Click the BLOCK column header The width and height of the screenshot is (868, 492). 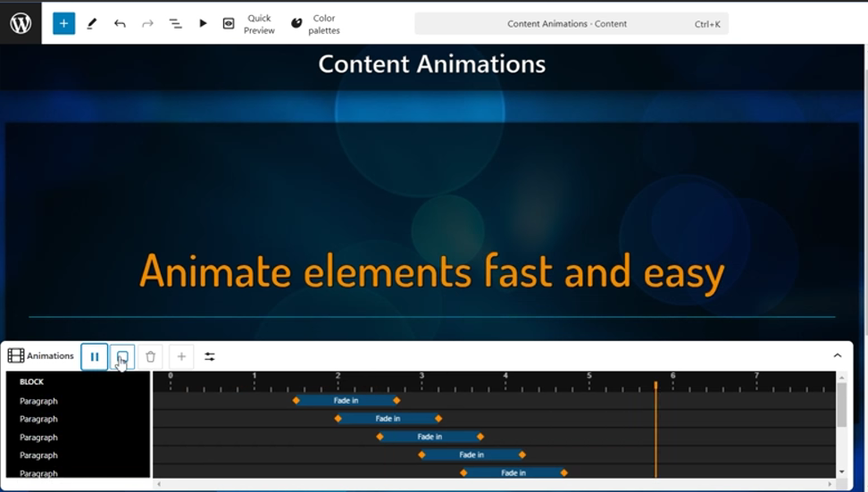pos(31,381)
